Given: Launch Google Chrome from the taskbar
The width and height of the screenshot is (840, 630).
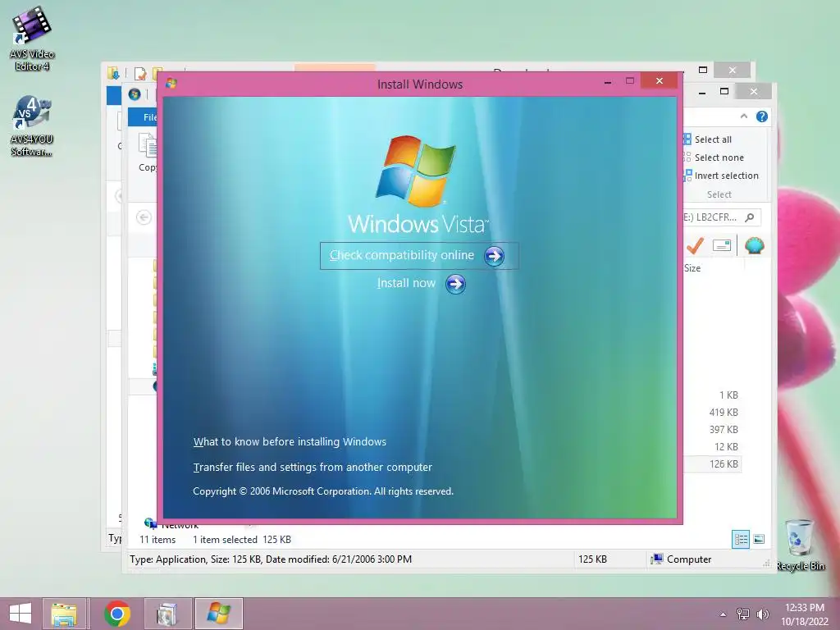Looking at the screenshot, I should point(117,614).
